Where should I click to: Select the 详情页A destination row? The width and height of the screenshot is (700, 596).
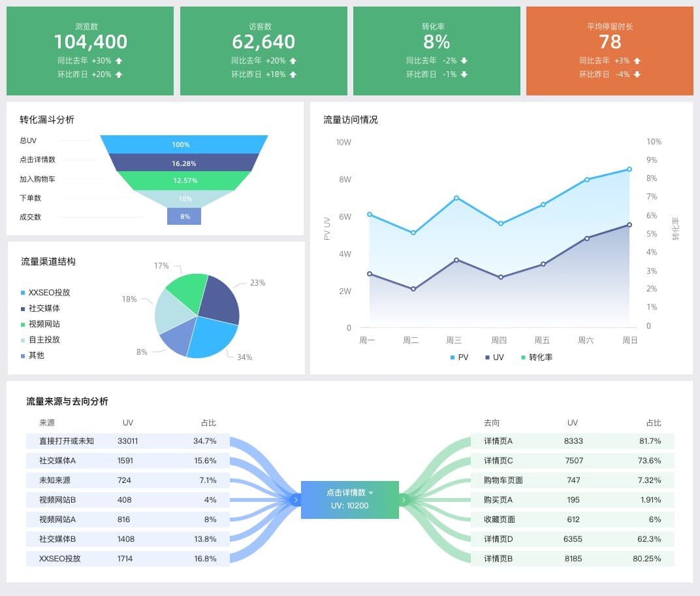[x=572, y=441]
